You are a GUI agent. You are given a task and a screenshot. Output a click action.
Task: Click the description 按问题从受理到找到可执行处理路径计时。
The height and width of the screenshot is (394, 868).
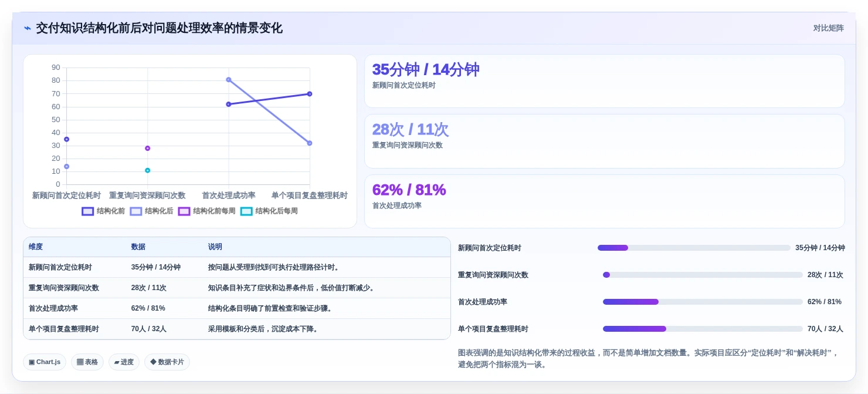point(275,267)
